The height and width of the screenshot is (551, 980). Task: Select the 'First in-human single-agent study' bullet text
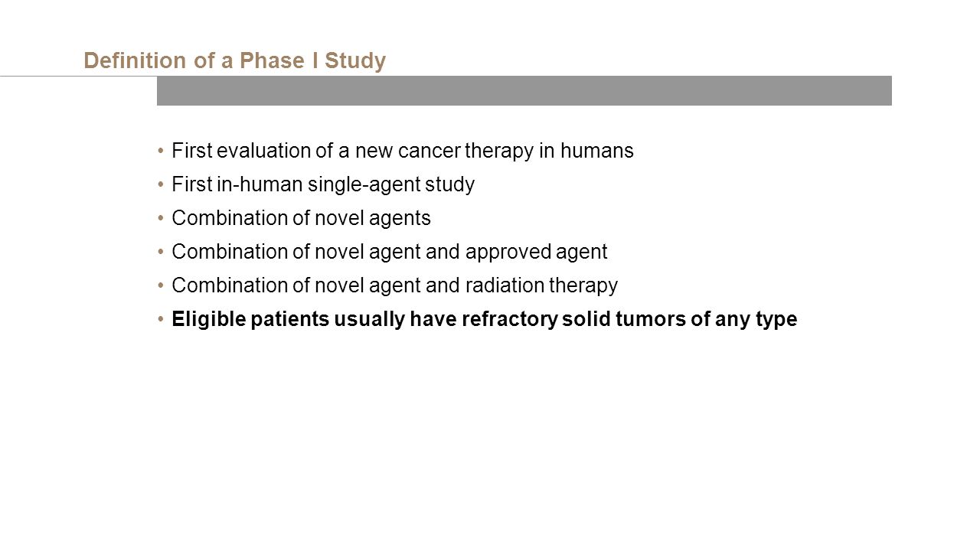tap(323, 185)
